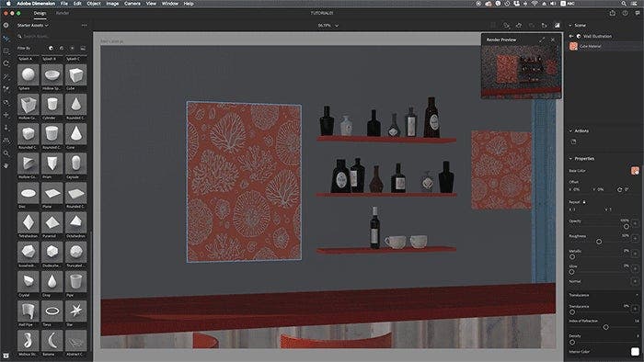Open the Starter Assets dropdown
This screenshot has height=362, width=644.
click(32, 26)
